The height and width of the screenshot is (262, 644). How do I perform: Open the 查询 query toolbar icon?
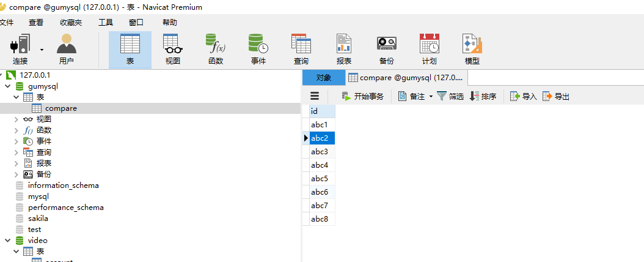pyautogui.click(x=301, y=50)
